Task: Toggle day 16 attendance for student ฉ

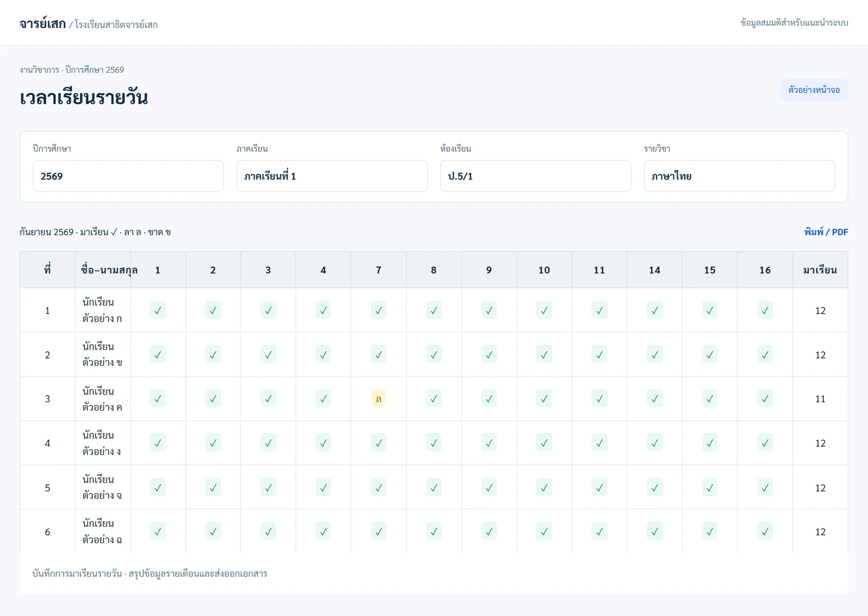Action: tap(765, 532)
